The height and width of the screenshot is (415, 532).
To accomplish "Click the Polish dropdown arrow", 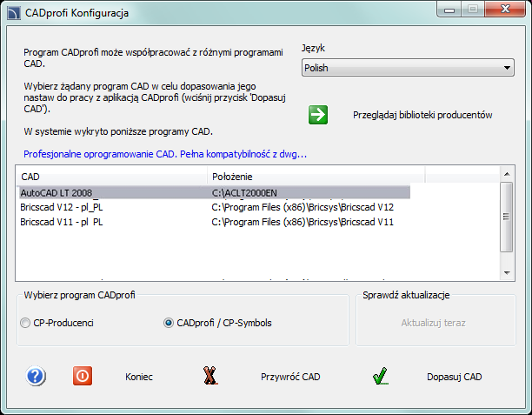I will (x=507, y=68).
